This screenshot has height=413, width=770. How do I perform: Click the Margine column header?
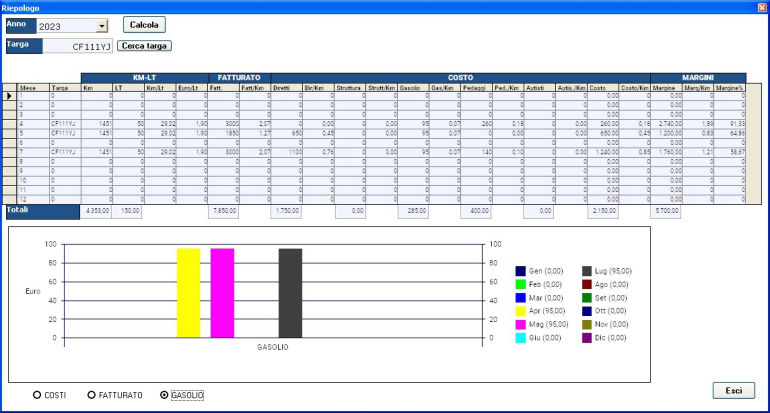tap(667, 87)
